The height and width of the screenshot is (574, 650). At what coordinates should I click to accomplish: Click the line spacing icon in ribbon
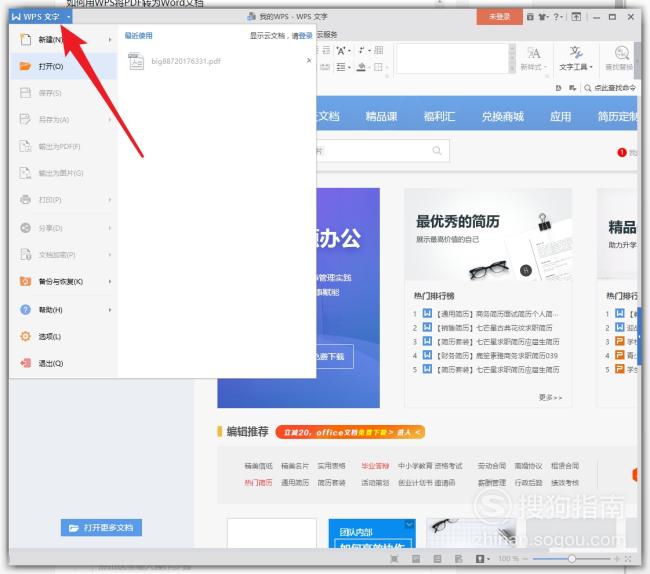pos(343,67)
